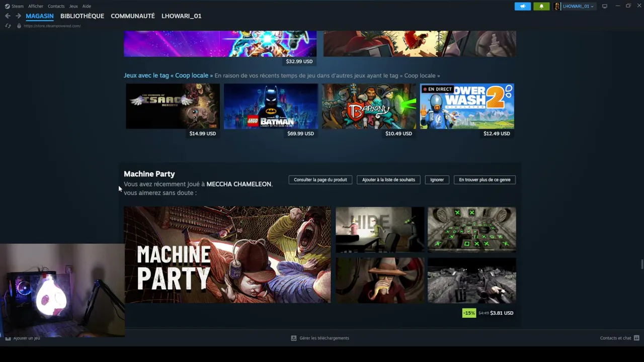Open the Contacts menu

tap(56, 6)
